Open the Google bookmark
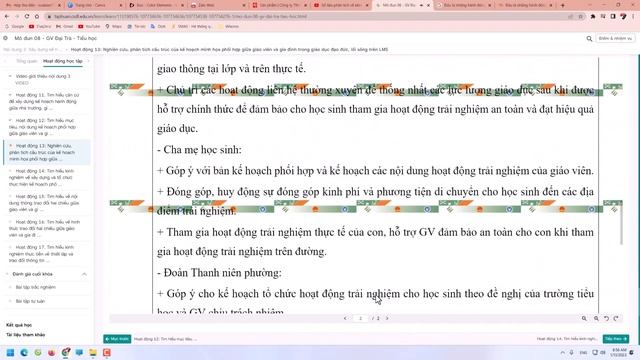Image resolution: width=640 pixels, height=360 pixels. tap(14, 26)
